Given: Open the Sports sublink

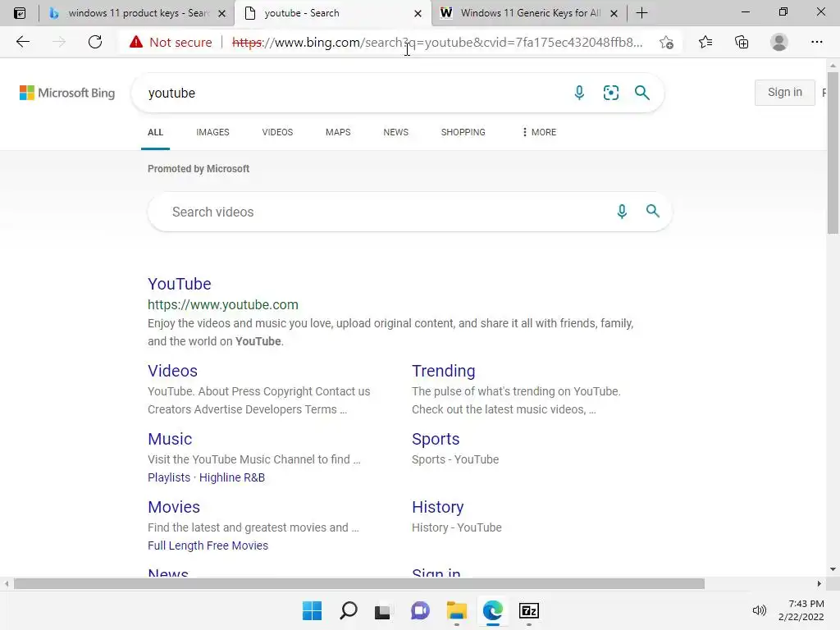Looking at the screenshot, I should coord(436,439).
